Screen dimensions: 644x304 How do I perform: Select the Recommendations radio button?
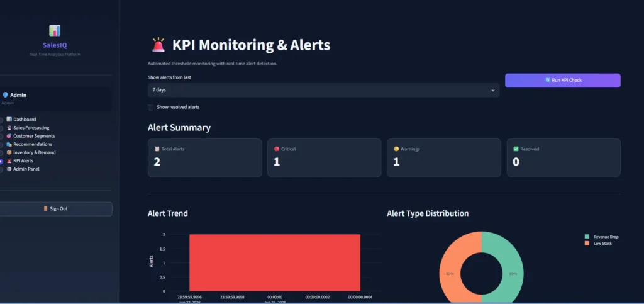coord(1,145)
